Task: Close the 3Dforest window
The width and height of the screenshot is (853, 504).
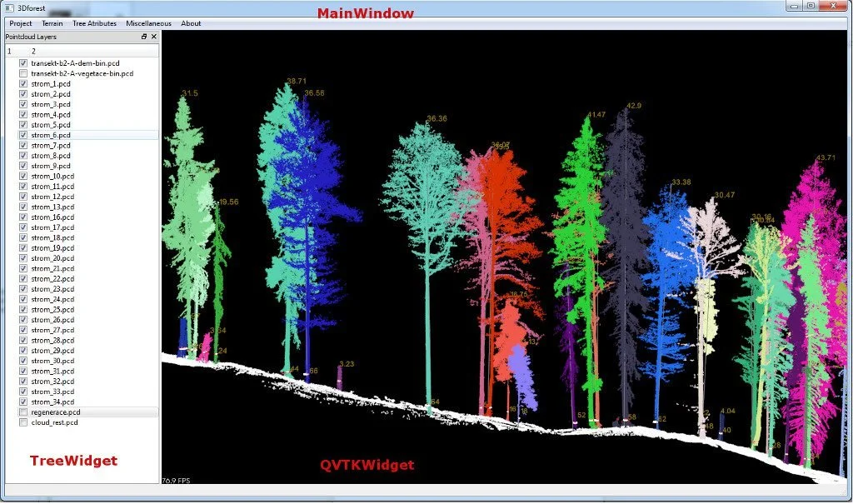Action: pos(833,6)
